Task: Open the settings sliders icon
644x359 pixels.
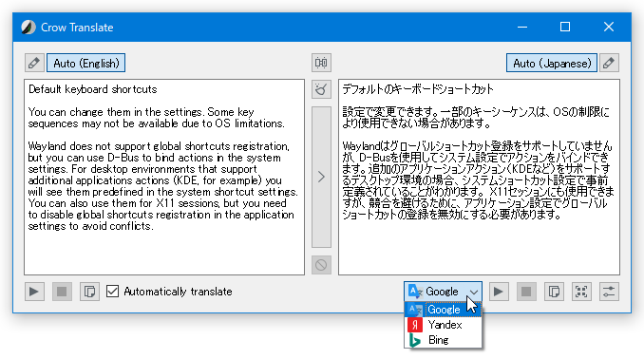Action: coord(609,292)
